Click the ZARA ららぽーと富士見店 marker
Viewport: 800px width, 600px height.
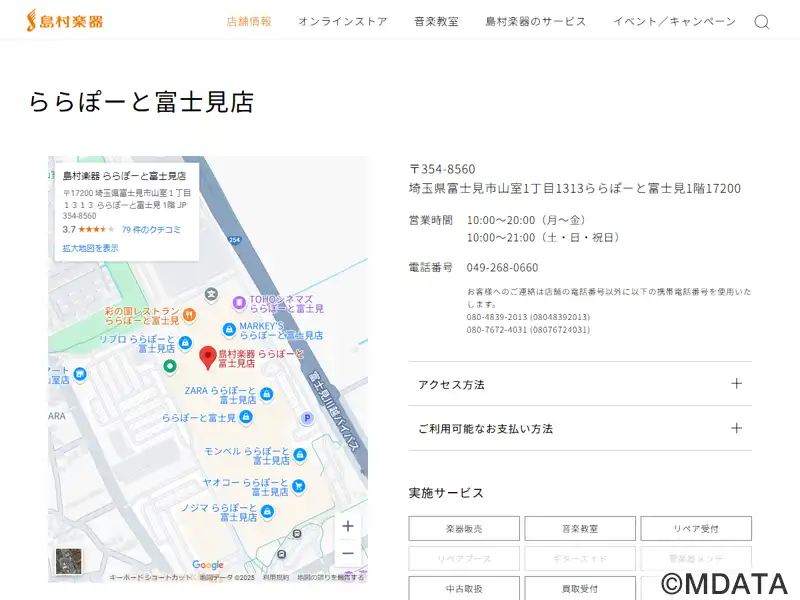[x=266, y=394]
